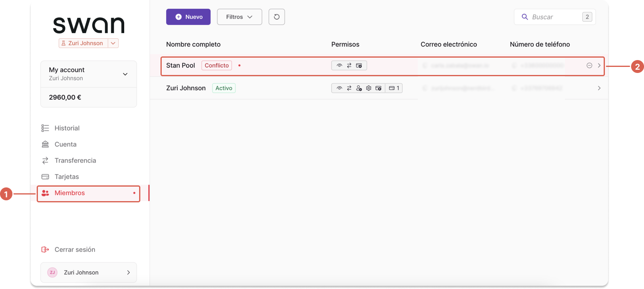644x289 pixels.
Task: Select Miembros in the sidebar
Action: [x=89, y=193]
